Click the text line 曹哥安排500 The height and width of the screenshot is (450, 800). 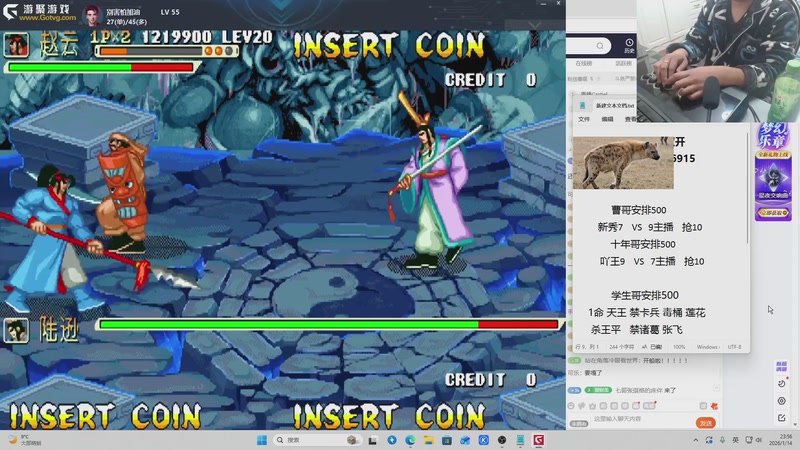[x=639, y=210]
